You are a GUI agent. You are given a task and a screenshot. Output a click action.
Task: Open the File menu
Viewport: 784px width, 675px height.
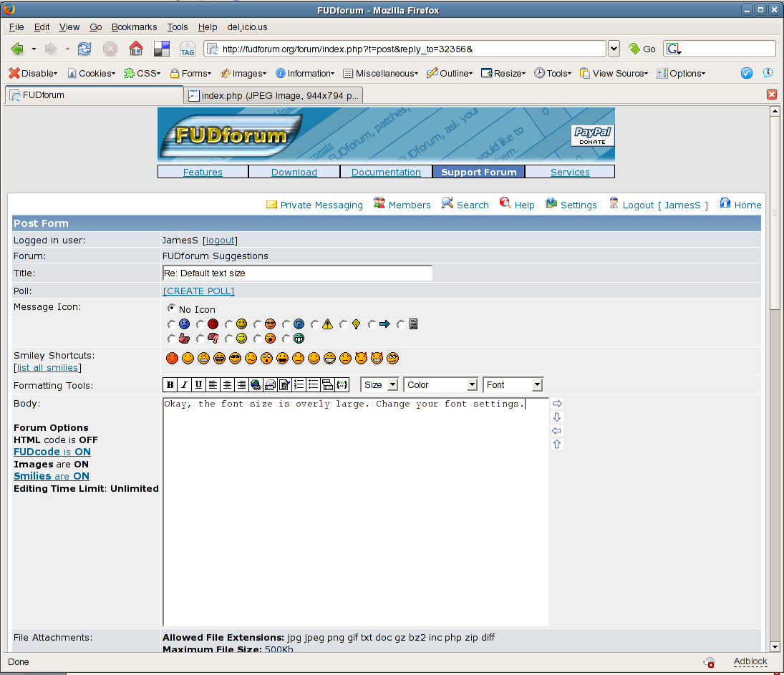[16, 27]
